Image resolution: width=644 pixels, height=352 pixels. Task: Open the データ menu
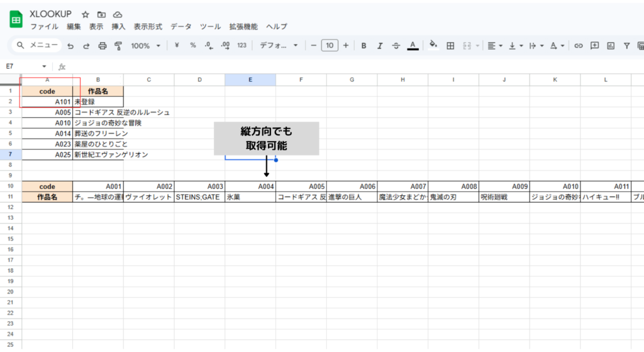pos(181,26)
